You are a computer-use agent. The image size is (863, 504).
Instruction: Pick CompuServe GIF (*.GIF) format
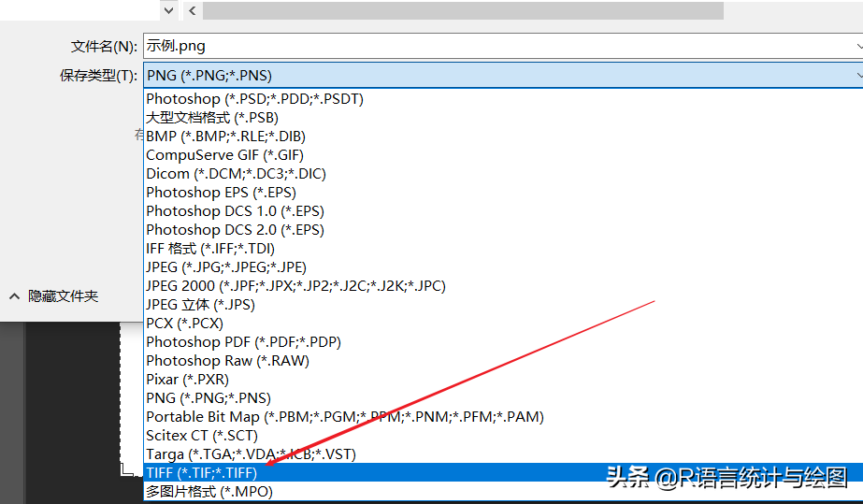(x=503, y=155)
